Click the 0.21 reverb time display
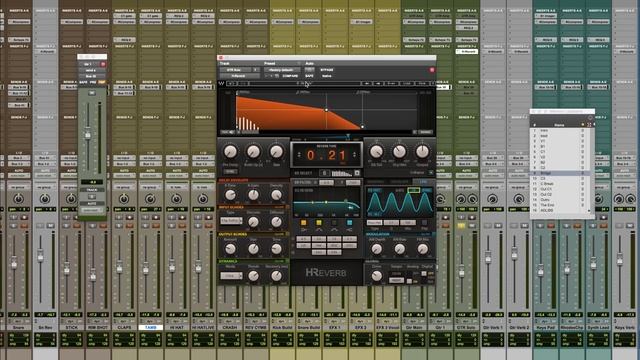This screenshot has height=360, width=640. [327, 155]
